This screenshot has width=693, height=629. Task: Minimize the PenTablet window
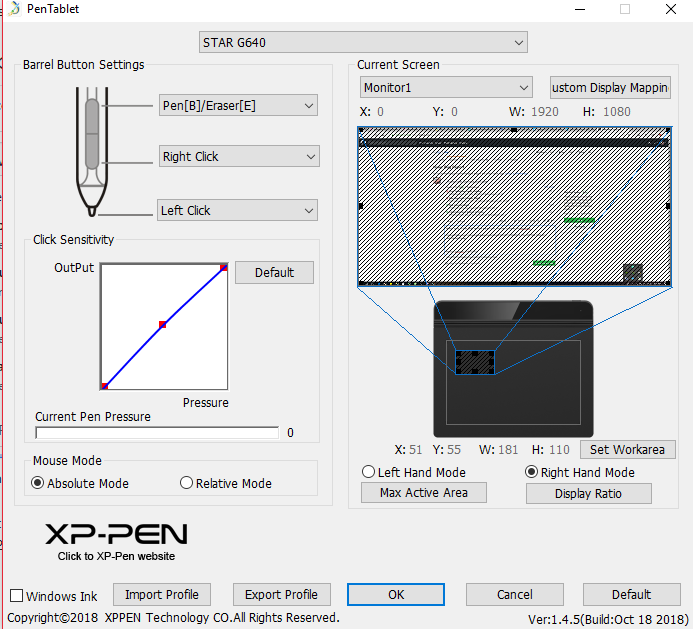coord(580,9)
